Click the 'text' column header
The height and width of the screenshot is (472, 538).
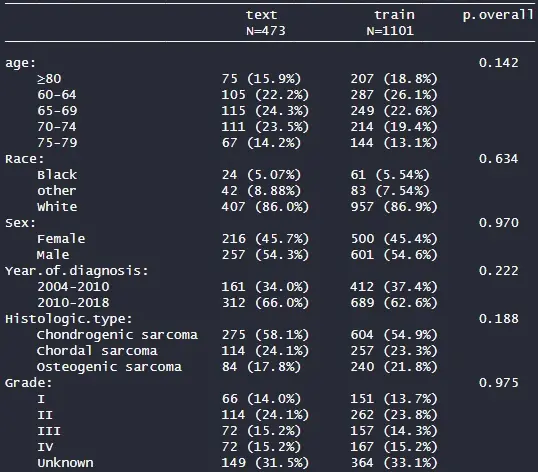[261, 15]
